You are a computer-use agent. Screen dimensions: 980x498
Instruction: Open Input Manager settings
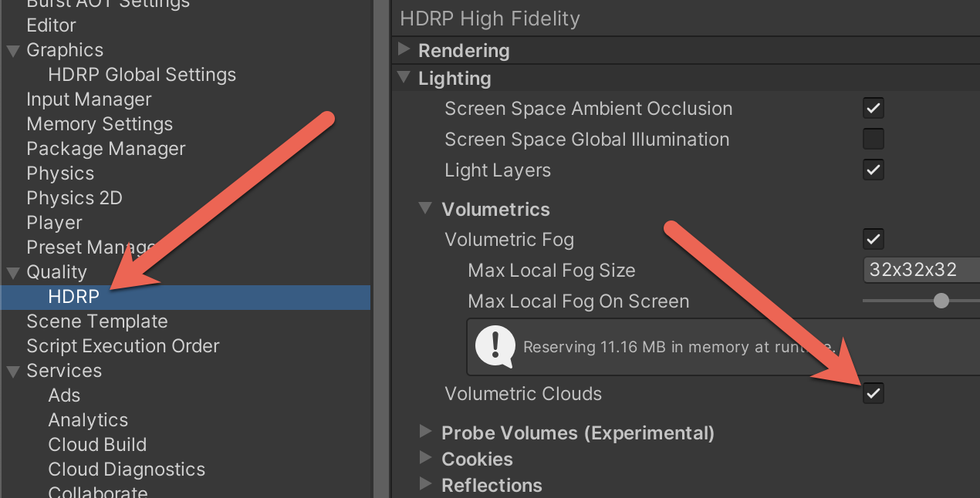[x=89, y=99]
